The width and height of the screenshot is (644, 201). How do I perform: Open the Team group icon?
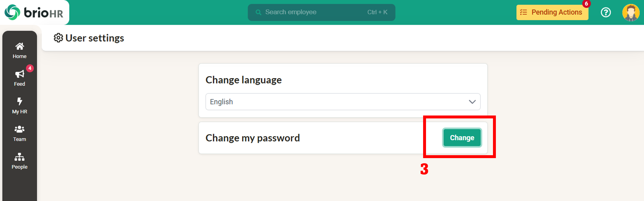[x=20, y=129]
